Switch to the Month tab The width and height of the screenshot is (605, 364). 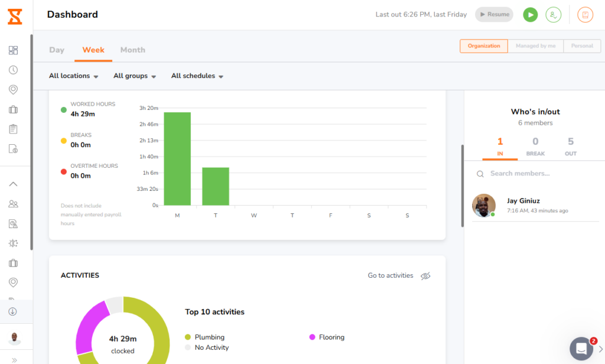(x=133, y=50)
